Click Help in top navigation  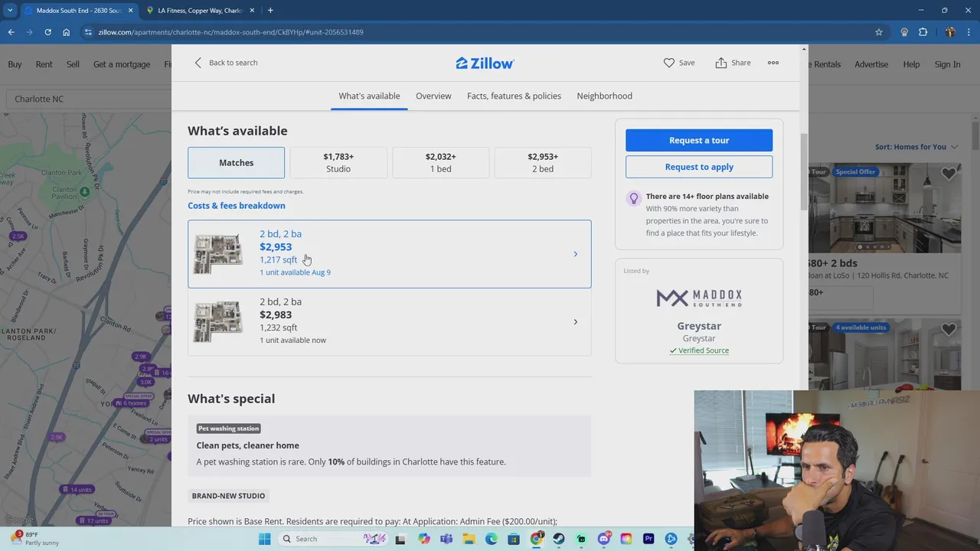pyautogui.click(x=911, y=64)
